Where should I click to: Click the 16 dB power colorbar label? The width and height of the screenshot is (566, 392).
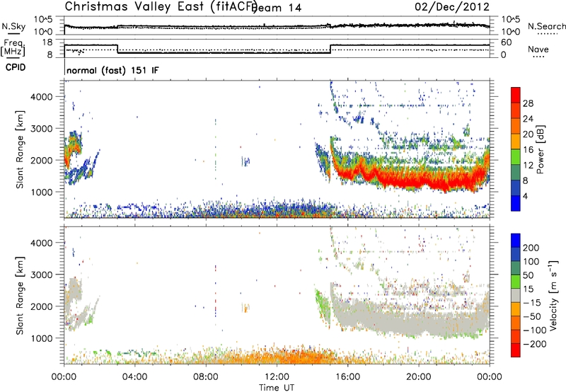point(528,150)
